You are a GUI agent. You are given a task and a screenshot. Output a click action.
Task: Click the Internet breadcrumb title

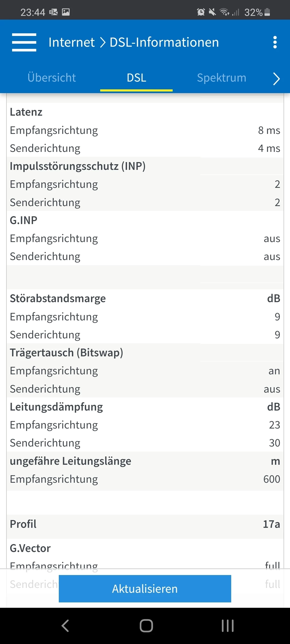click(71, 42)
